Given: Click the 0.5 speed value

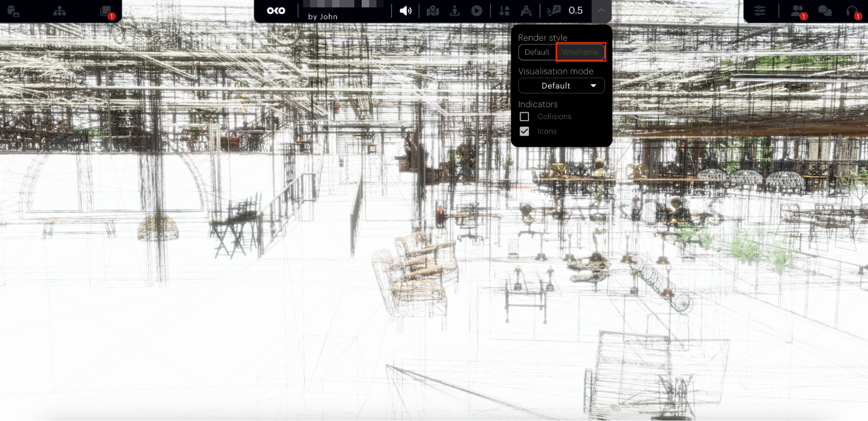Looking at the screenshot, I should [x=575, y=11].
